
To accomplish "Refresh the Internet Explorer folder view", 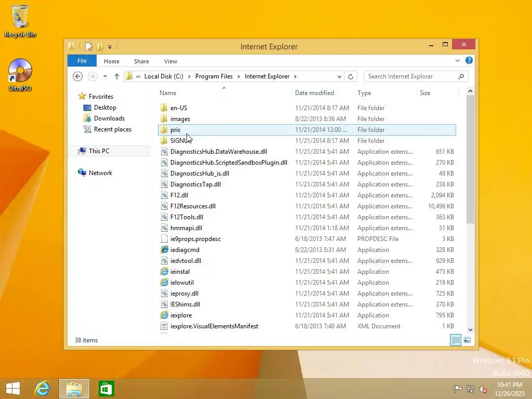I will coord(351,76).
